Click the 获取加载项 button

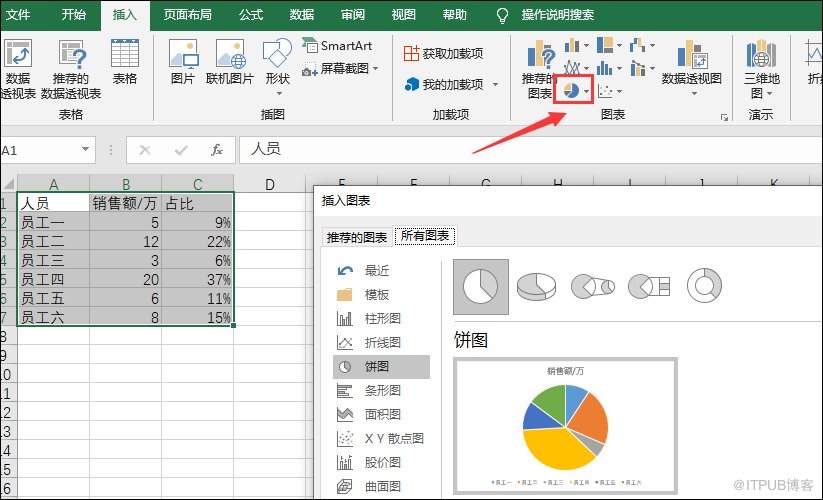click(443, 53)
